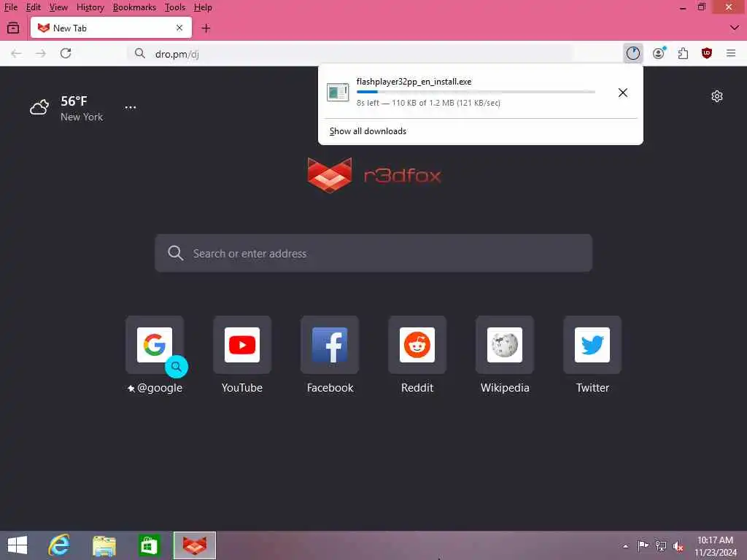Open the View menu
The width and height of the screenshot is (747, 560).
(x=58, y=7)
